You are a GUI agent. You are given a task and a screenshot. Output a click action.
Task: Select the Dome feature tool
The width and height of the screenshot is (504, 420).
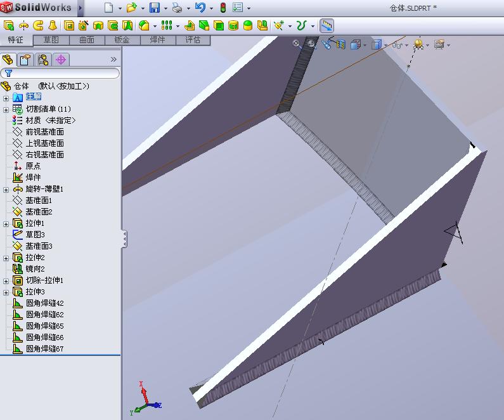click(248, 25)
